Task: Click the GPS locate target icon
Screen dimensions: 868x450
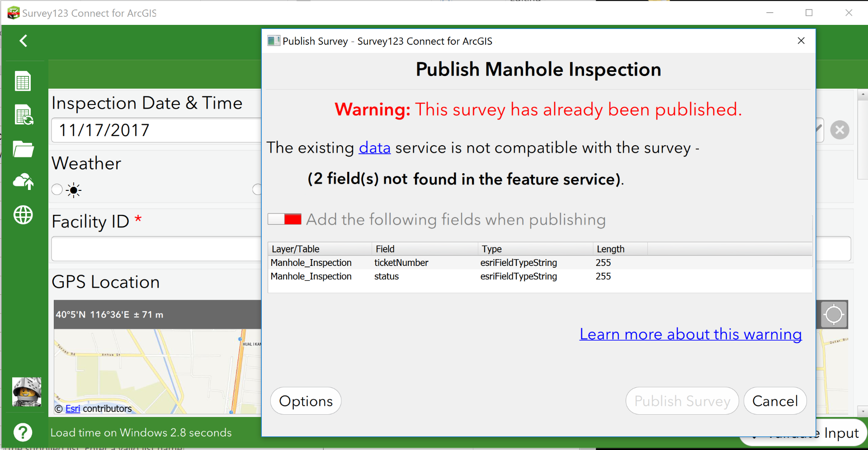Action: point(834,314)
